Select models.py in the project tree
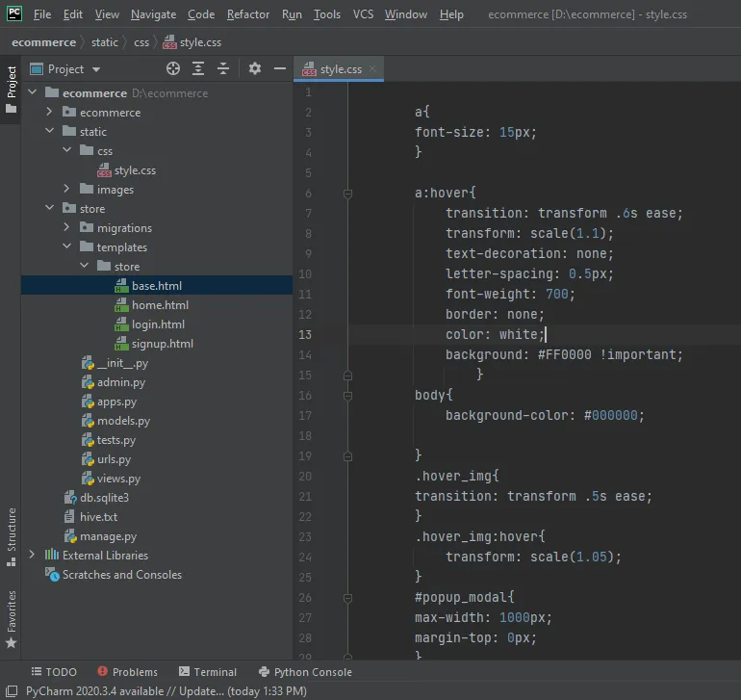Image resolution: width=741 pixels, height=700 pixels. tap(123, 421)
